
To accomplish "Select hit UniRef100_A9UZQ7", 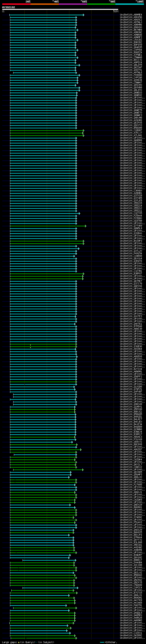I will [x=131, y=450].
